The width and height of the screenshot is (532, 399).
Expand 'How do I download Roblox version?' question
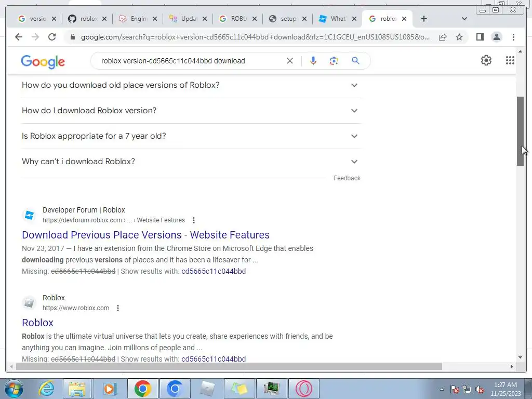(x=191, y=111)
